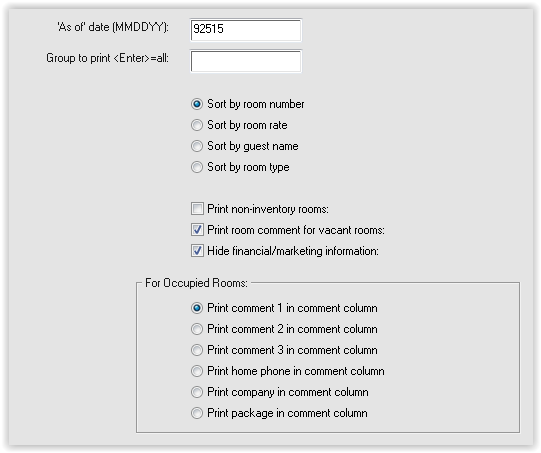Viewport: 541px width, 453px height.
Task: Click the 'As of' date (MMDDYY) label
Action: click(x=113, y=27)
